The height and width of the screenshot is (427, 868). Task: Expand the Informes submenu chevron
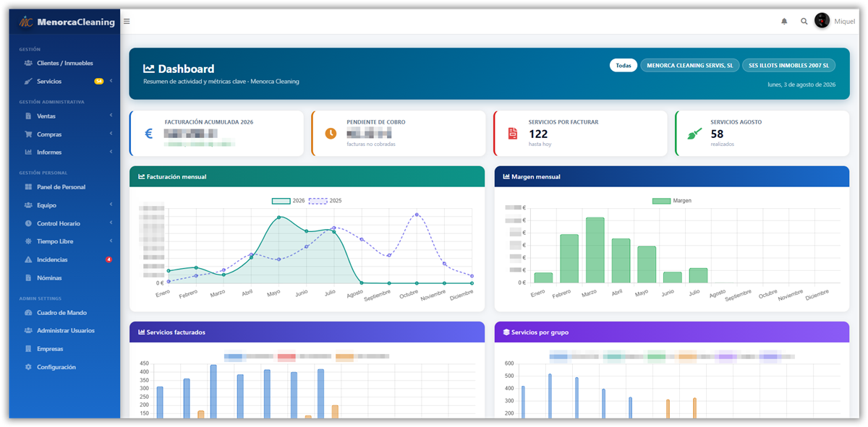pos(111,152)
